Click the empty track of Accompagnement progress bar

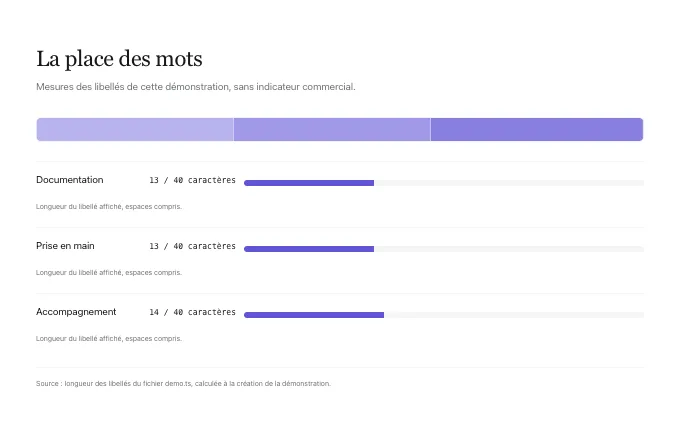pyautogui.click(x=514, y=315)
